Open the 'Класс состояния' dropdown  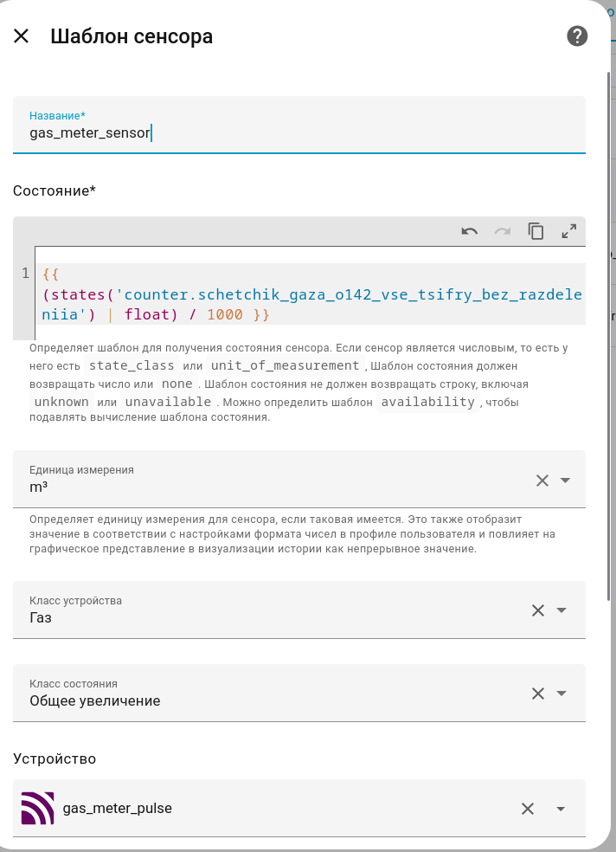click(x=562, y=693)
